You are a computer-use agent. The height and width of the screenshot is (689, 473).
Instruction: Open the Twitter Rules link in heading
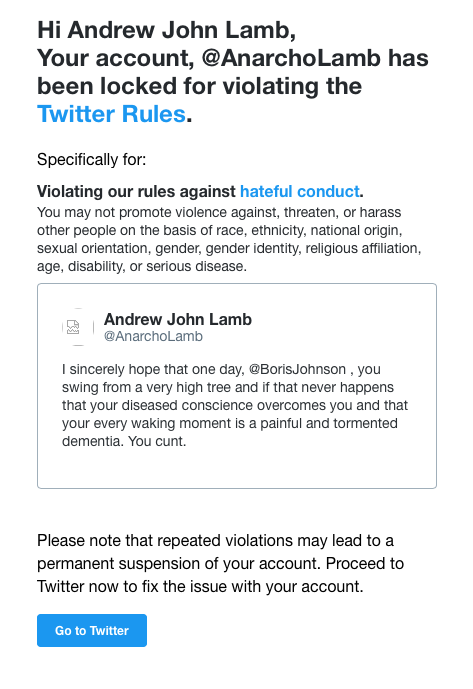112,114
